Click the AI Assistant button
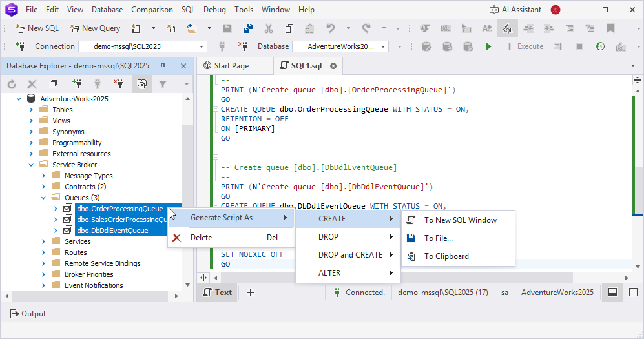 click(515, 10)
